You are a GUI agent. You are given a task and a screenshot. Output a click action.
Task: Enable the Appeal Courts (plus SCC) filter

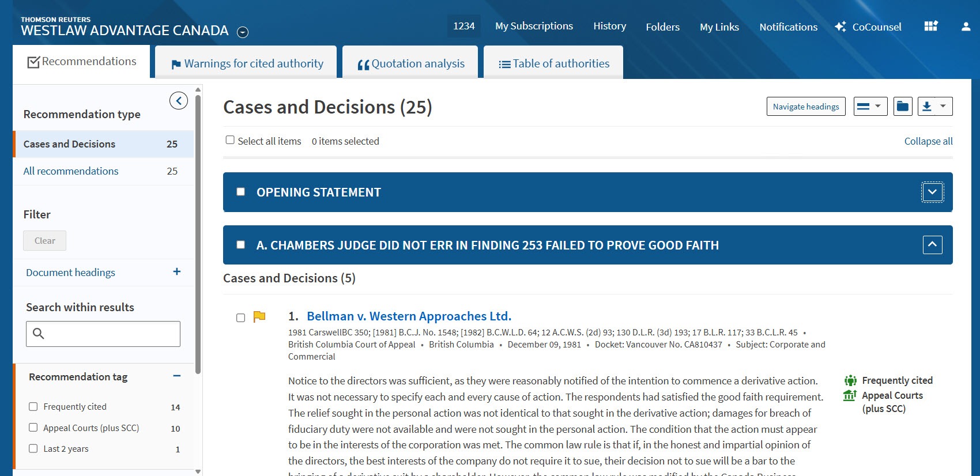(33, 428)
